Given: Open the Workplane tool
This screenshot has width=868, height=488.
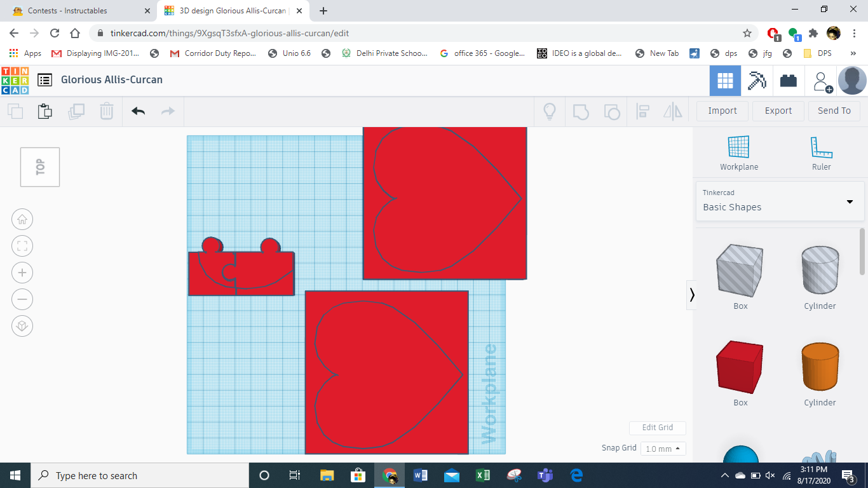Looking at the screenshot, I should coord(739,153).
